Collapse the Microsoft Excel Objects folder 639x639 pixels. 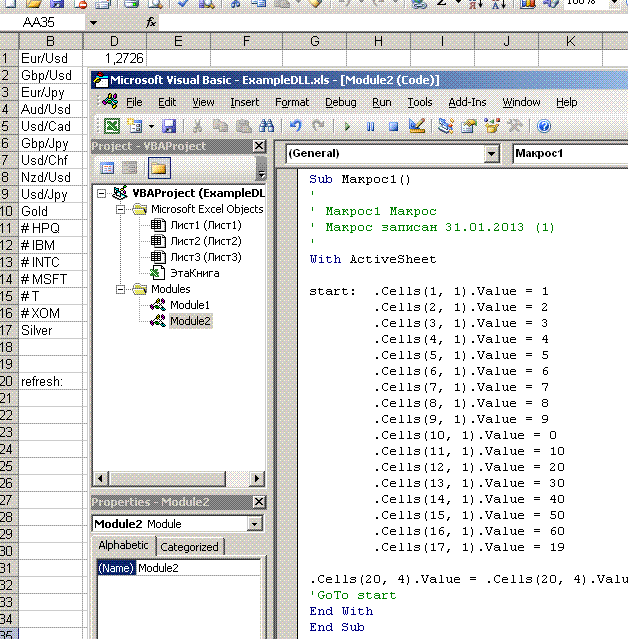click(121, 209)
